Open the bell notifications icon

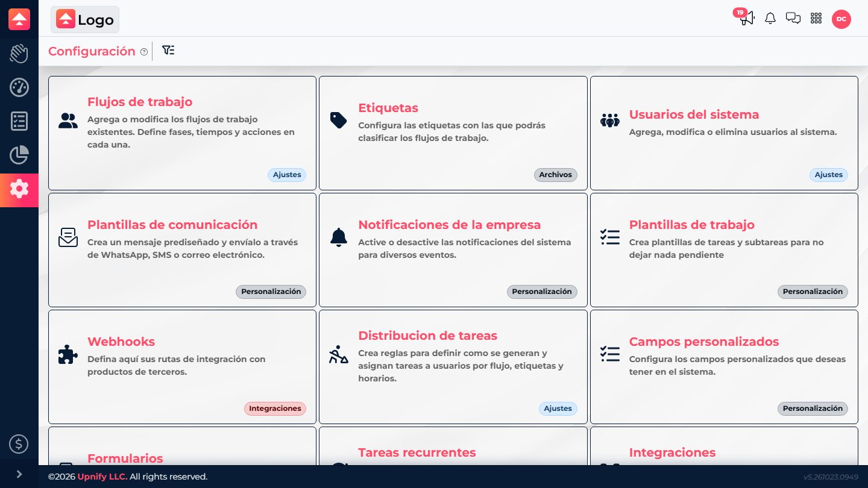tap(770, 19)
